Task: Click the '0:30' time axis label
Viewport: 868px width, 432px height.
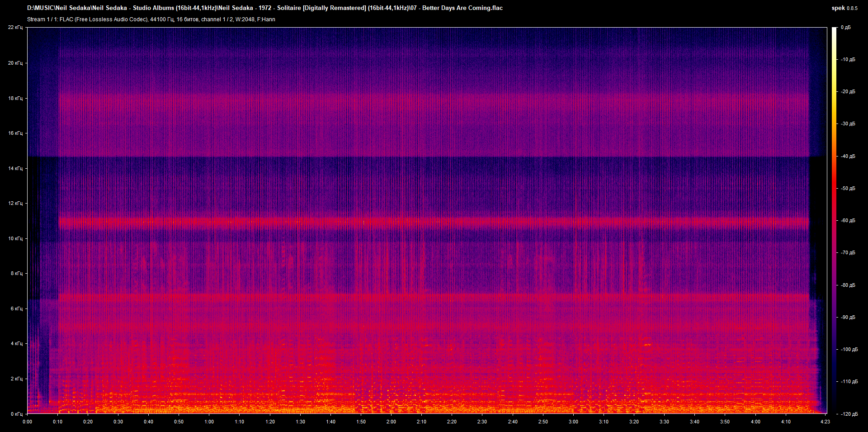Action: 118,422
